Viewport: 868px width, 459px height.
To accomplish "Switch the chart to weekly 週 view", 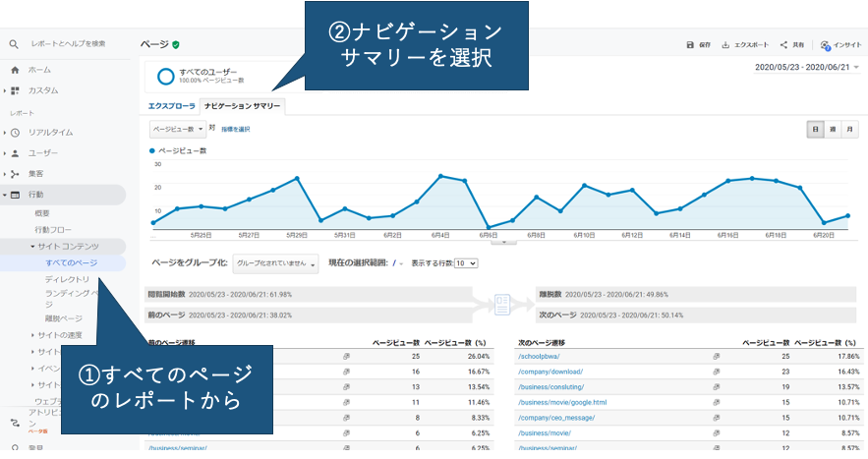I will coord(832,130).
